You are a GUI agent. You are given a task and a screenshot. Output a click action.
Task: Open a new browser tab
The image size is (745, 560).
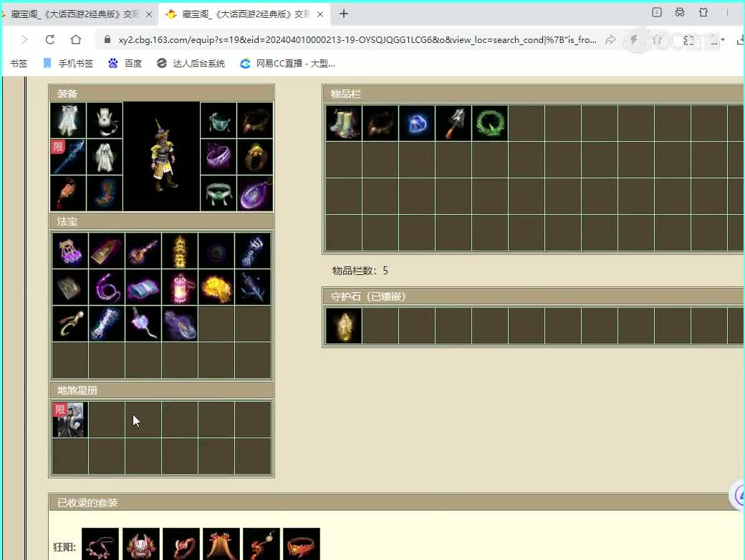[x=344, y=14]
